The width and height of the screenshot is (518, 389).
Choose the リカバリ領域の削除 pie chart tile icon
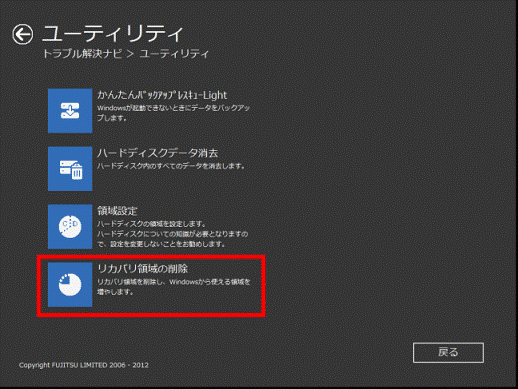click(x=70, y=284)
